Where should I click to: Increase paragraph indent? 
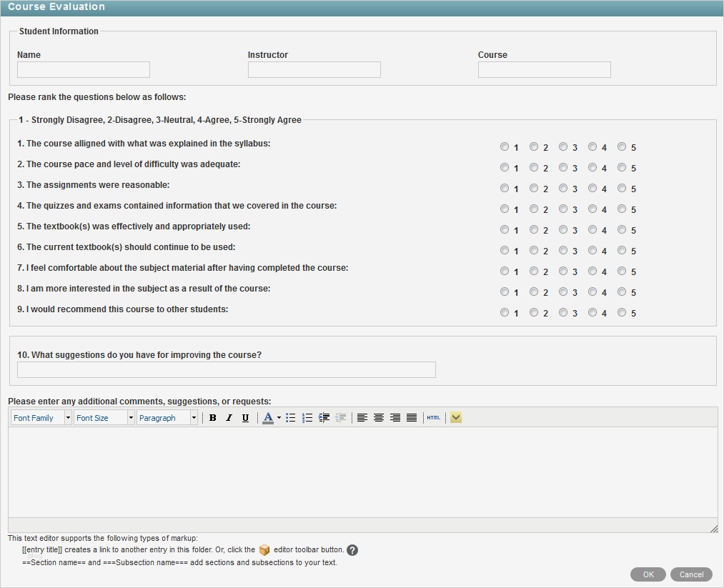pyautogui.click(x=324, y=418)
